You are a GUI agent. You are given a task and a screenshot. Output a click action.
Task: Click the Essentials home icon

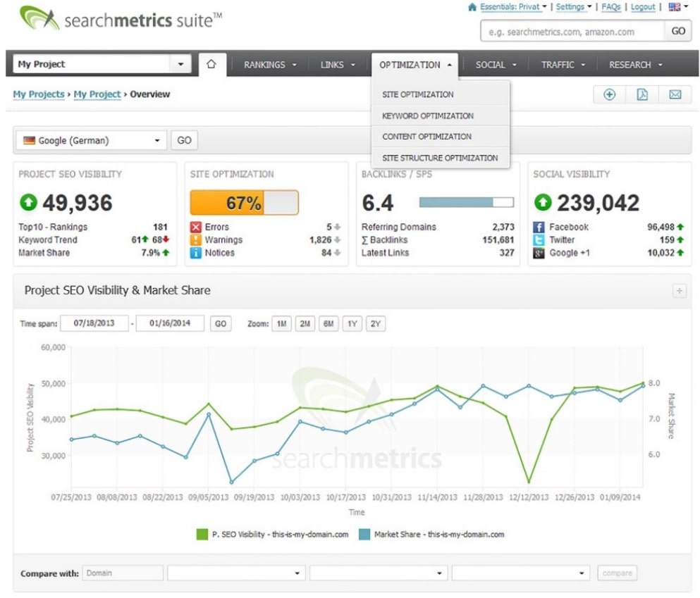click(x=472, y=7)
